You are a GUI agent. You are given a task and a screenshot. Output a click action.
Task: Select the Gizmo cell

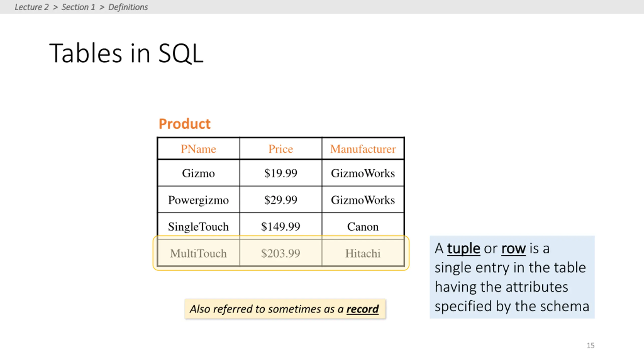198,173
